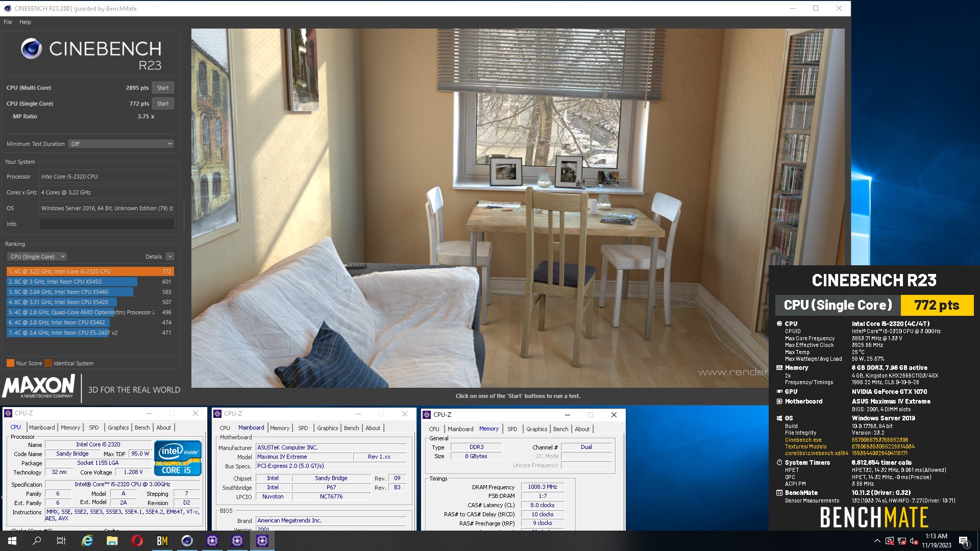Click the orange i5-2320 ranking bar
This screenshot has width=980, height=551.
[x=90, y=271]
